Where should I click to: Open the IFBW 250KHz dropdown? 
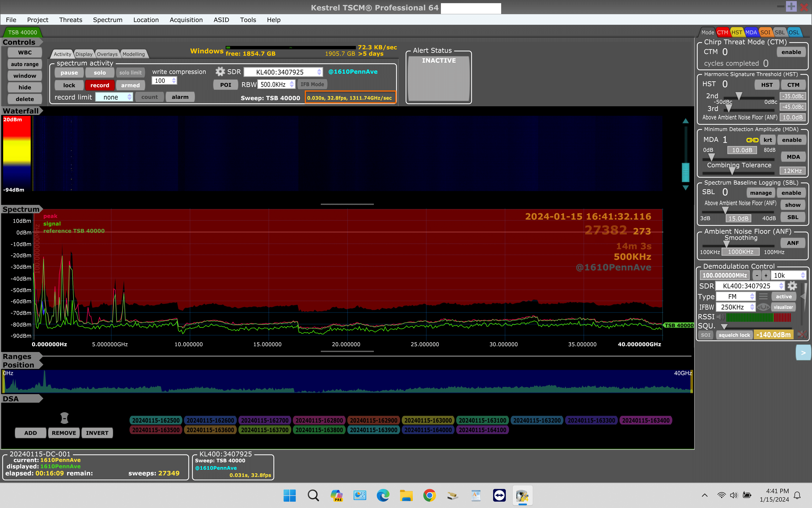736,307
